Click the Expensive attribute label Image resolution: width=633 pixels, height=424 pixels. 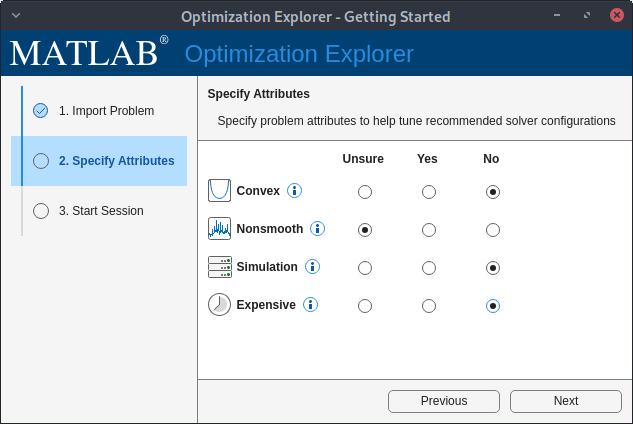pyautogui.click(x=266, y=304)
